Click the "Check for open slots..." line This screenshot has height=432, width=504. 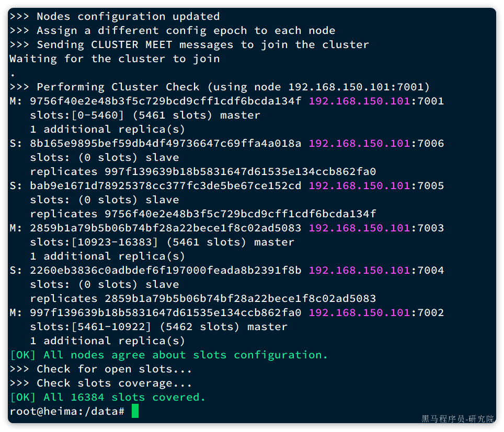point(100,369)
